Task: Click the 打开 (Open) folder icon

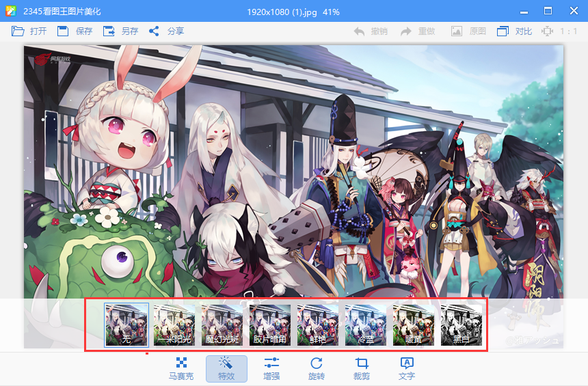Action: tap(18, 31)
